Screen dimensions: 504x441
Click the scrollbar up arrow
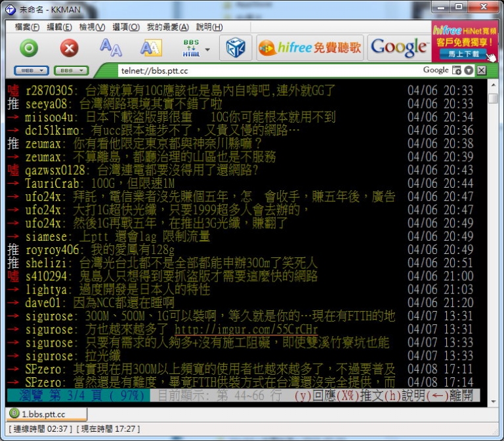pos(493,85)
